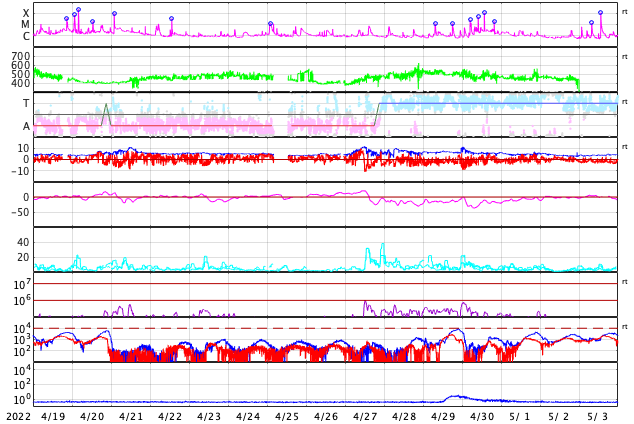Click the tallest flare marker on 4/30

point(484,13)
